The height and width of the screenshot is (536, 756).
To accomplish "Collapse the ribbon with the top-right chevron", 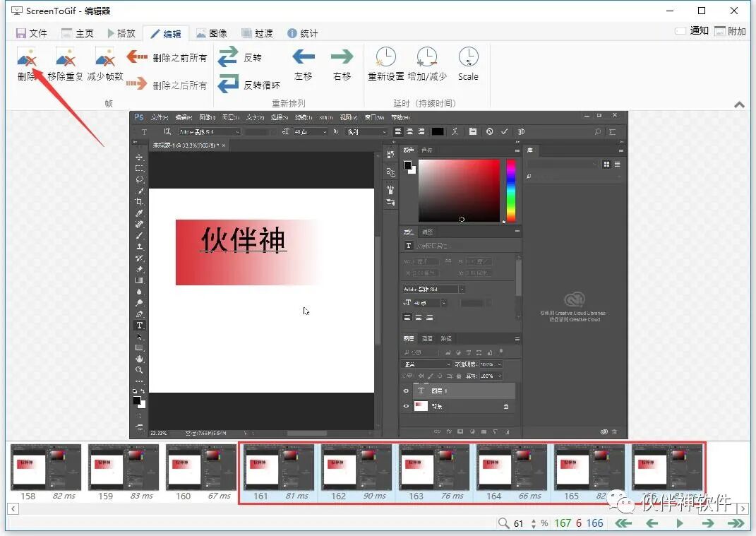I will pyautogui.click(x=740, y=104).
